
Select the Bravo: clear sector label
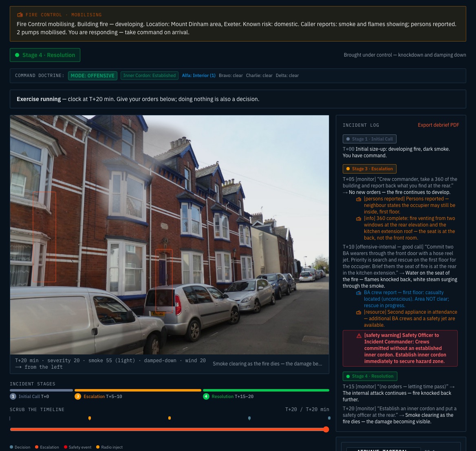point(231,75)
